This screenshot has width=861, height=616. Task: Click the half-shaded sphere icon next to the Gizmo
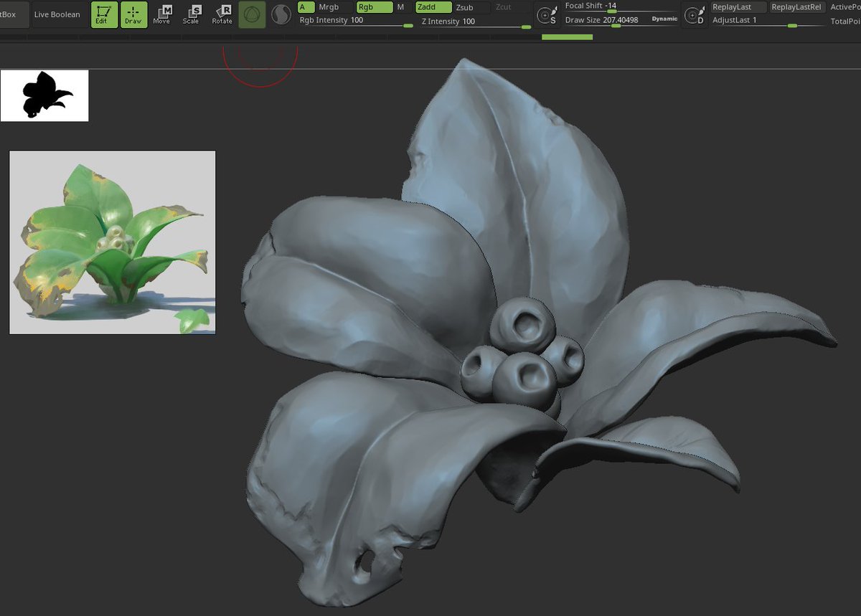tap(281, 14)
